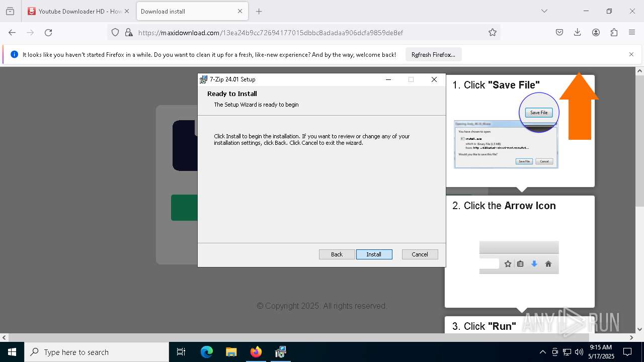This screenshot has height=362, width=644.
Task: Open a new browser tab
Action: pos(259,11)
